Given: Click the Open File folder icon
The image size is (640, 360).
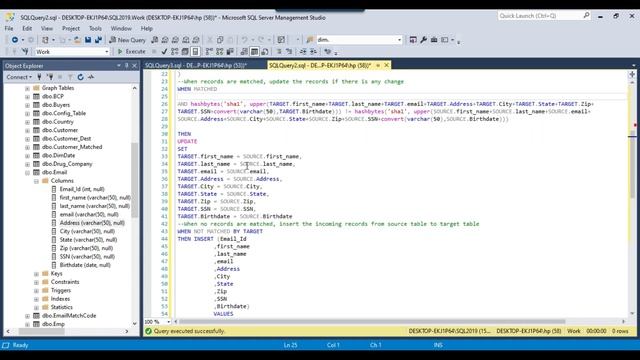Looking at the screenshot, I should point(77,40).
